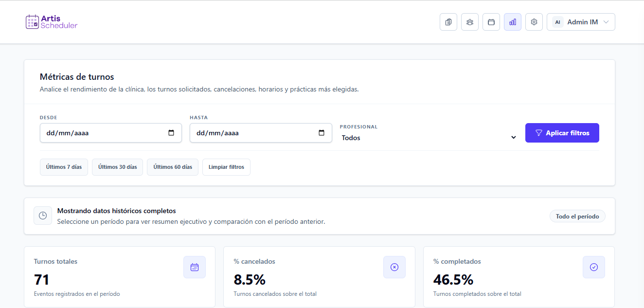Viewport: 644px width, 308px height.
Task: Clear filters with Limpiar filtros
Action: point(226,167)
